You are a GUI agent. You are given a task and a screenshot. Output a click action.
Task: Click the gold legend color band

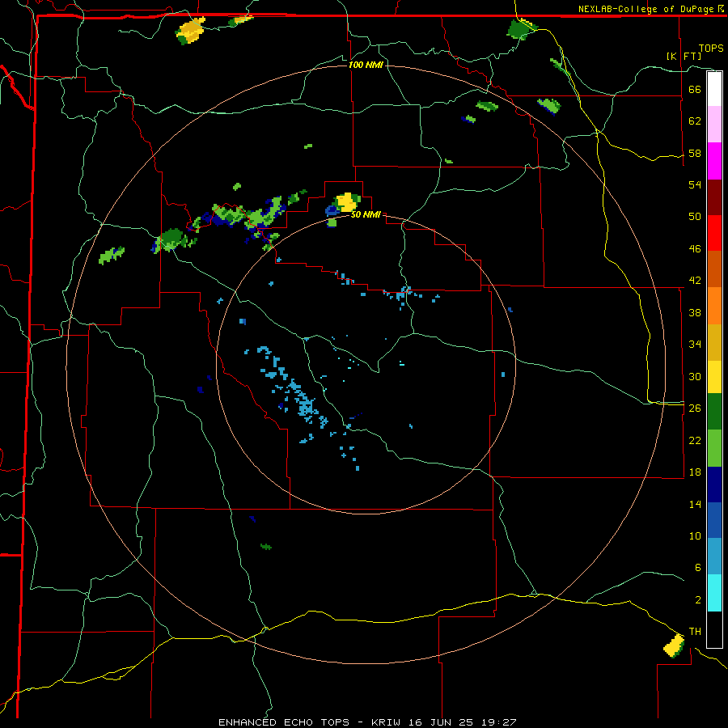[714, 342]
